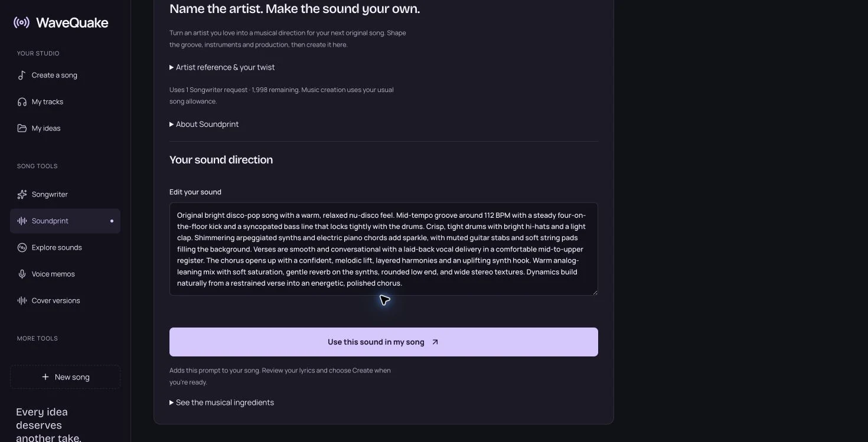Click the folder icon beside My ideas

pos(22,128)
